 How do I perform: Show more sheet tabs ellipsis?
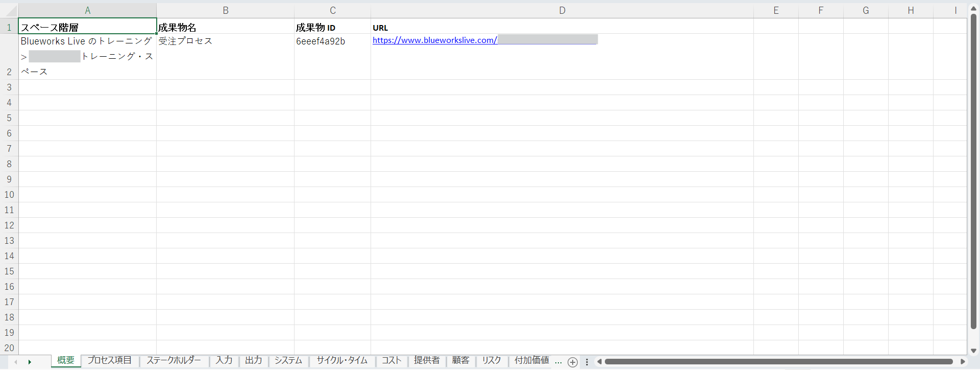point(558,361)
